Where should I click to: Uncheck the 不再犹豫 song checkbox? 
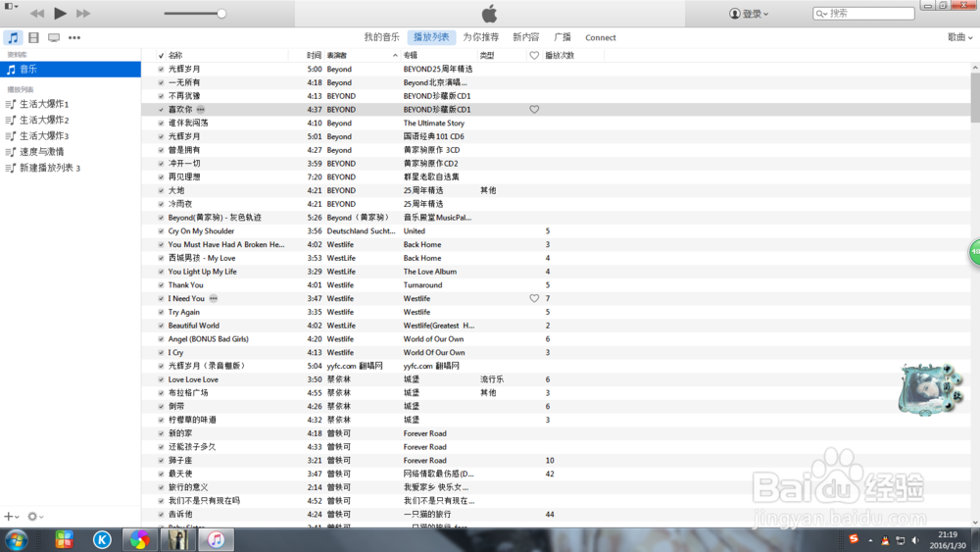pyautogui.click(x=162, y=96)
